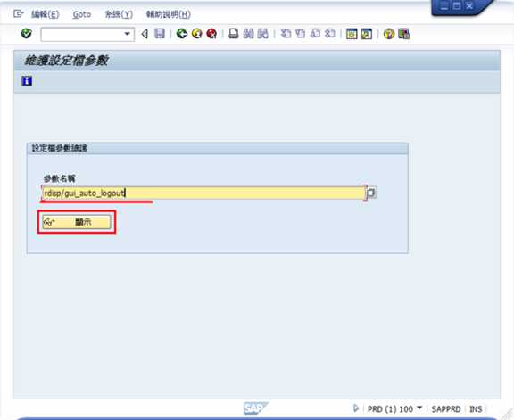Open the yellow Help question mark icon

pyautogui.click(x=389, y=34)
